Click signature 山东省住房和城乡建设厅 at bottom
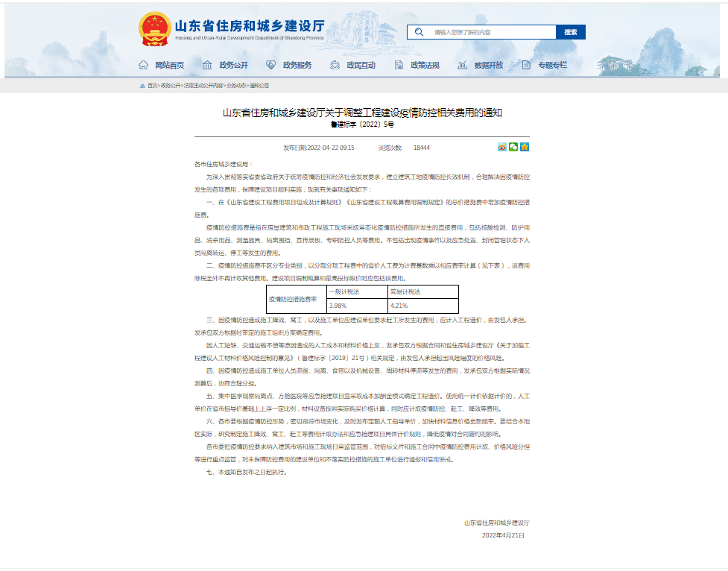Screen dimensions: 728x571 (x=497, y=523)
